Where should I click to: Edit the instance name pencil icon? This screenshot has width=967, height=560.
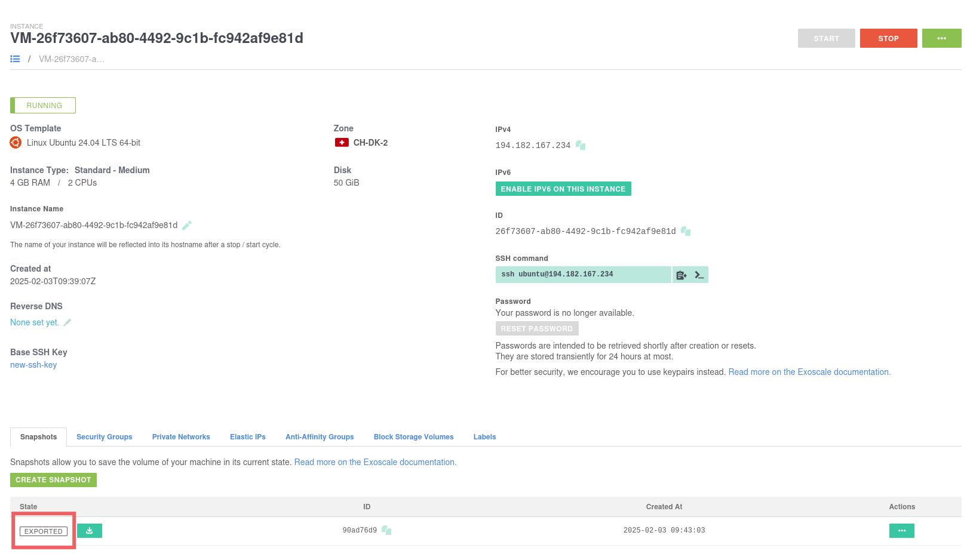[x=187, y=225]
